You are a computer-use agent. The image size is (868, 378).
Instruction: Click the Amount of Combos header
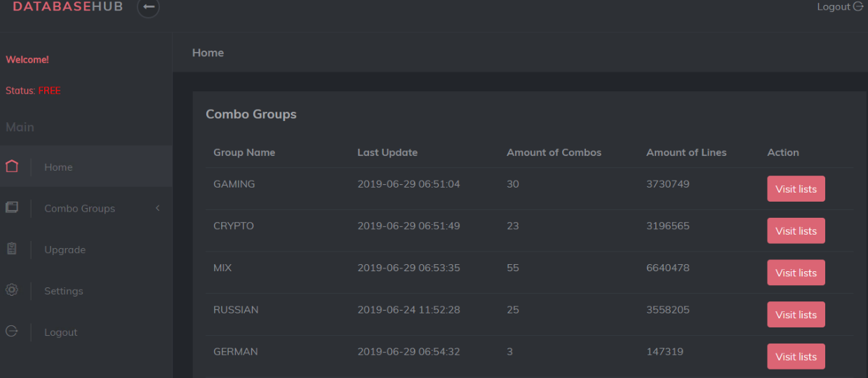tap(554, 152)
